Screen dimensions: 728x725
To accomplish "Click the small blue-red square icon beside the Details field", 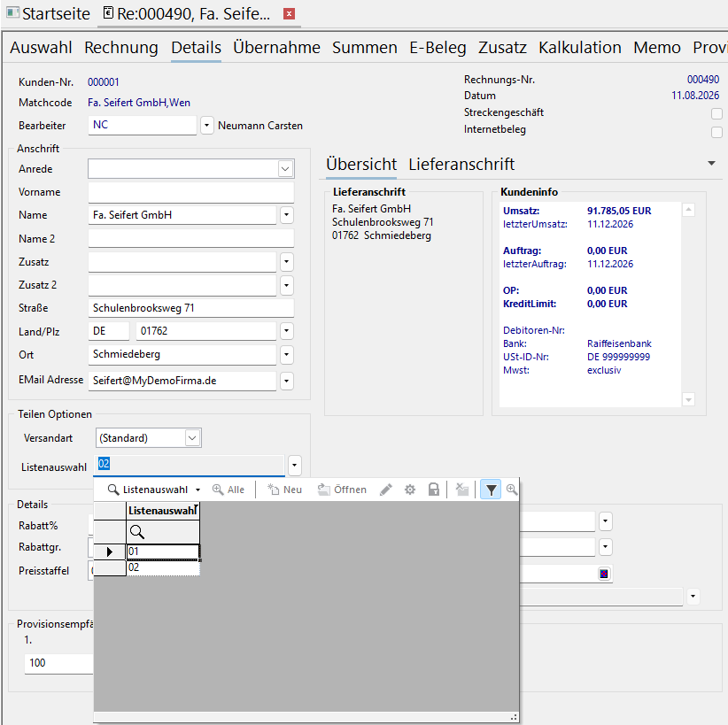I will tap(604, 575).
